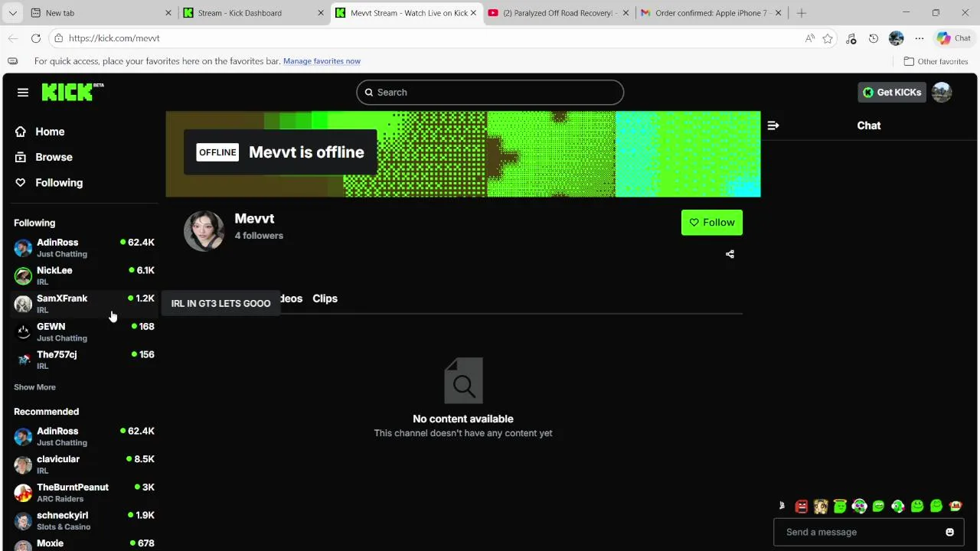Insert the rightmost red-and-white emote
The image size is (980, 551).
pyautogui.click(x=955, y=506)
